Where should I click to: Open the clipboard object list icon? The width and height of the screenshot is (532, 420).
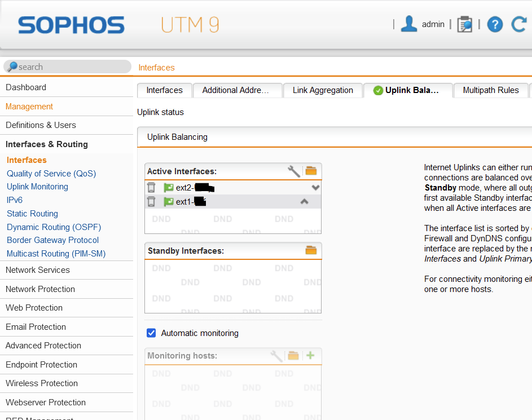point(465,24)
